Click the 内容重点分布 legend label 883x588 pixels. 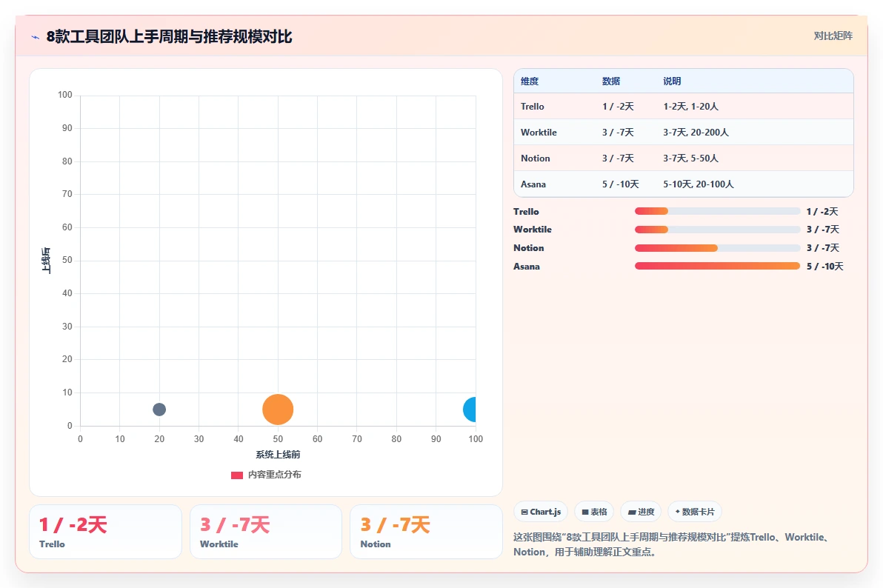[274, 475]
